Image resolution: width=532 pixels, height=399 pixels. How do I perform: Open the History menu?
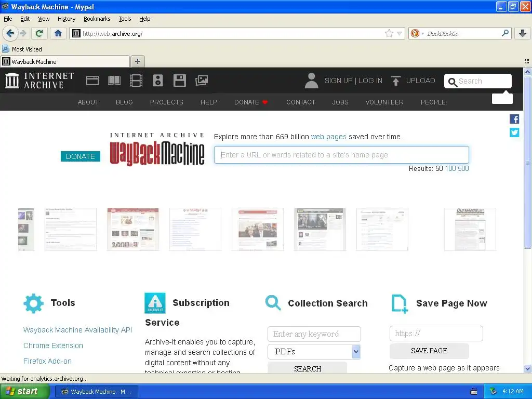(66, 19)
